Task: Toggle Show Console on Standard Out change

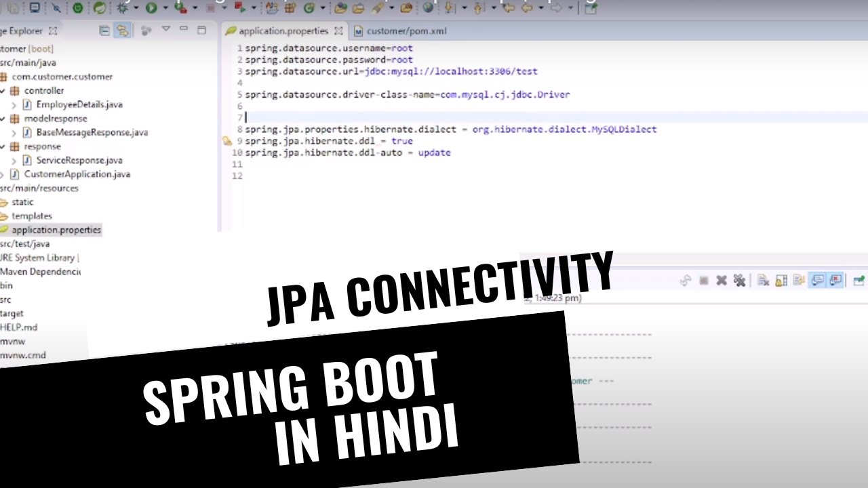Action: click(x=818, y=280)
